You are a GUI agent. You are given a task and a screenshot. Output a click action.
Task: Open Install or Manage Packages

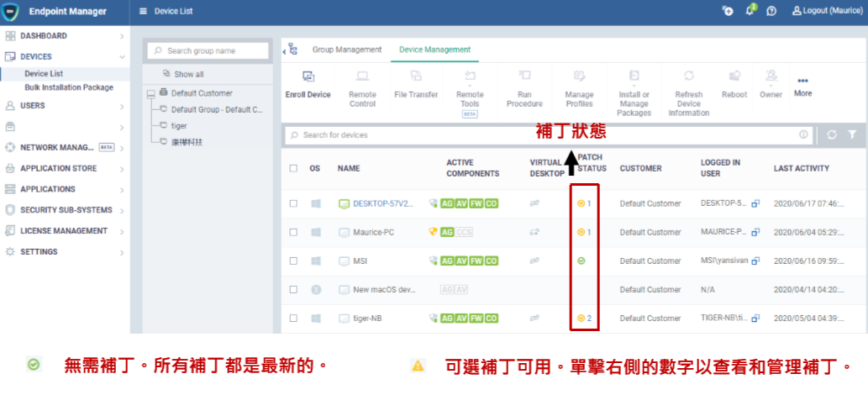[634, 76]
